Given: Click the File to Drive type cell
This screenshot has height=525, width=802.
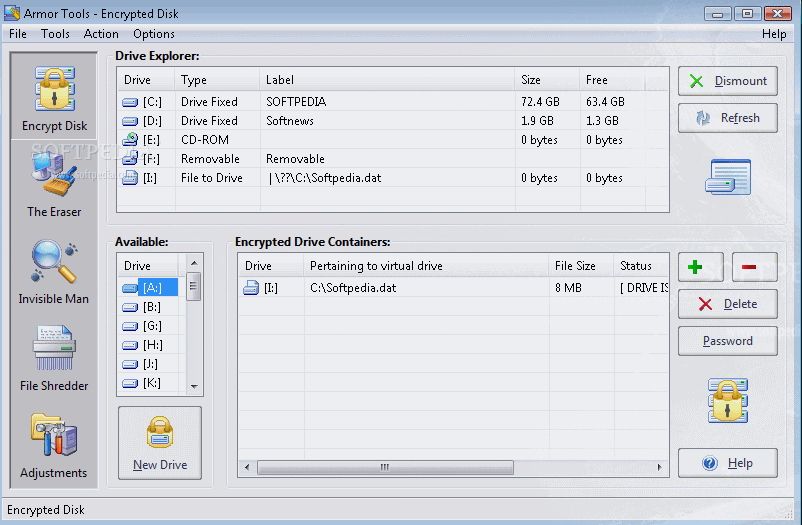Looking at the screenshot, I should click(x=212, y=178).
